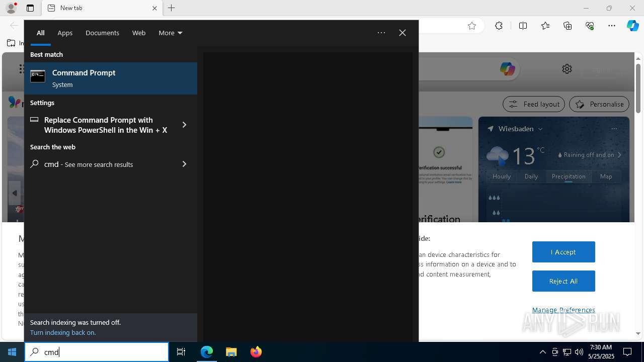Expand arrow for Replace Command Prompt setting
644x362 pixels.
tap(184, 125)
